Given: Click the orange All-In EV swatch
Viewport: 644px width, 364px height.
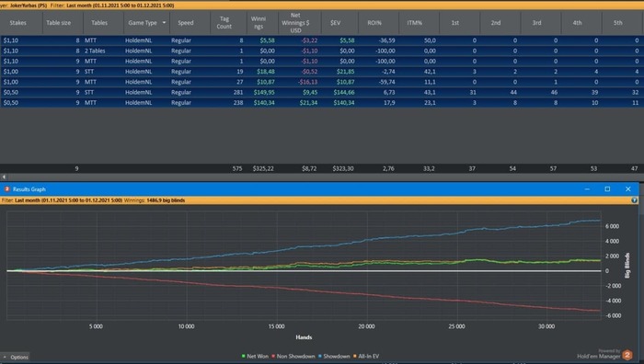Looking at the screenshot, I should click(x=355, y=357).
